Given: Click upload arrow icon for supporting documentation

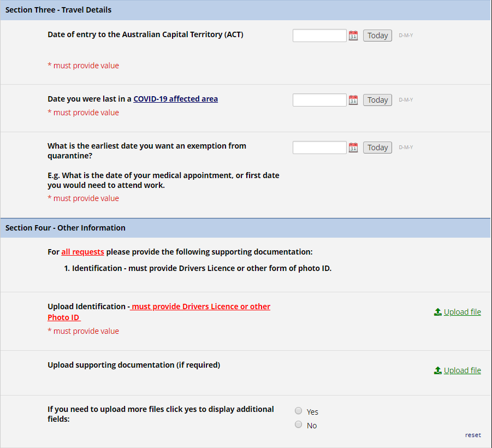Looking at the screenshot, I should (438, 370).
